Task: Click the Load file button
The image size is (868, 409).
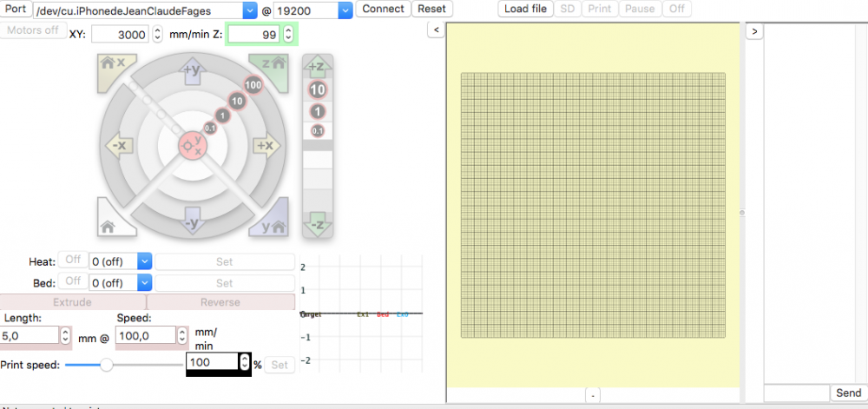Action: (525, 9)
